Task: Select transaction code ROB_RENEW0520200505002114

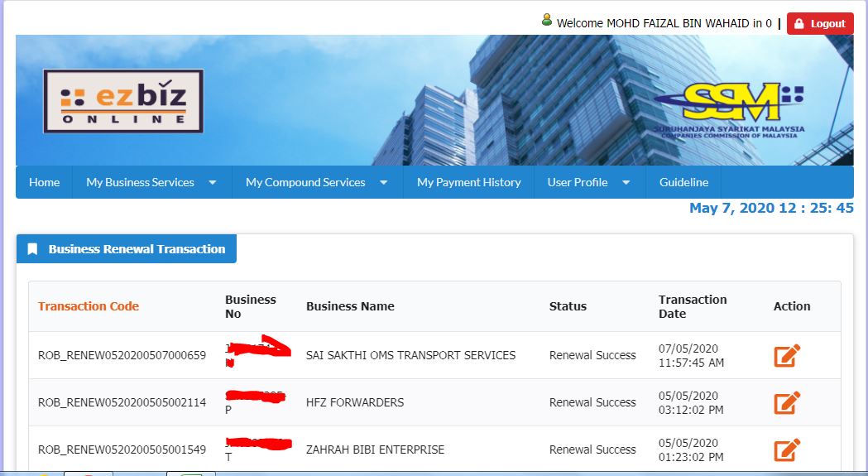Action: 122,402
